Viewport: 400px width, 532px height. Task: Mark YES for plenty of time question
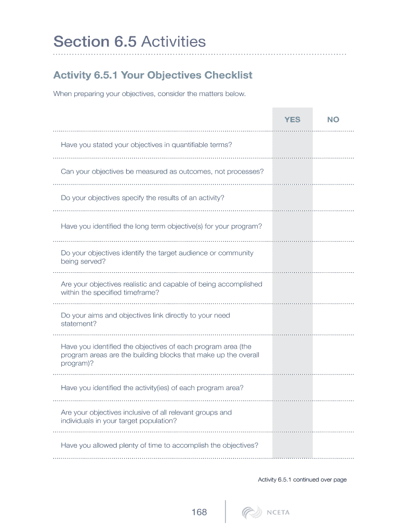point(292,445)
